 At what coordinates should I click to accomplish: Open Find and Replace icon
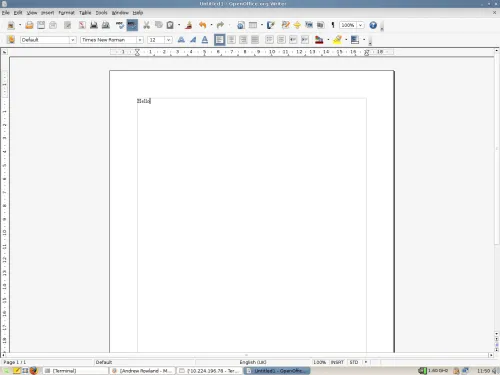click(285, 25)
